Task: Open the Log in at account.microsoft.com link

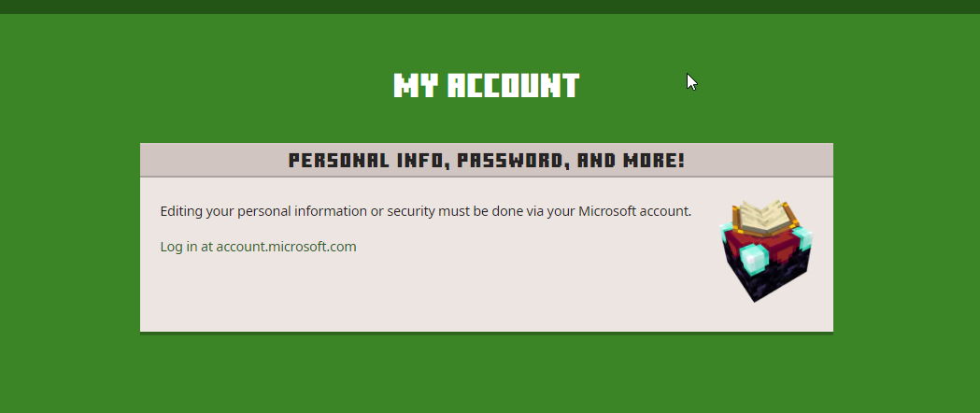Action: point(258,247)
